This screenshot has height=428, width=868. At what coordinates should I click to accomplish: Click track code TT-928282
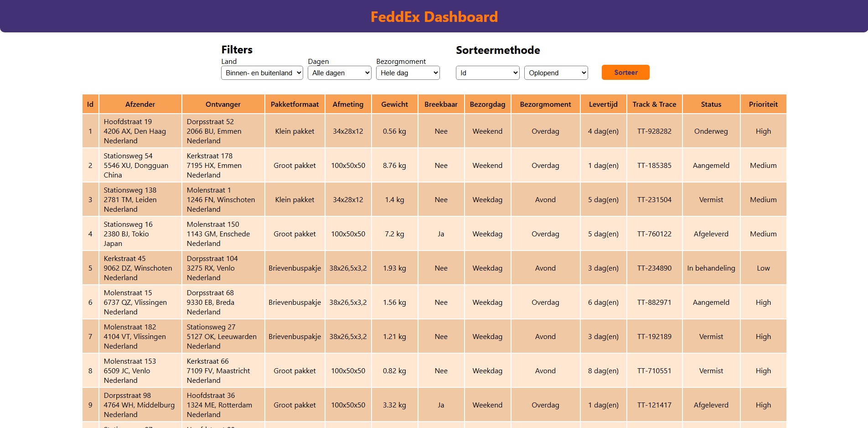point(654,131)
